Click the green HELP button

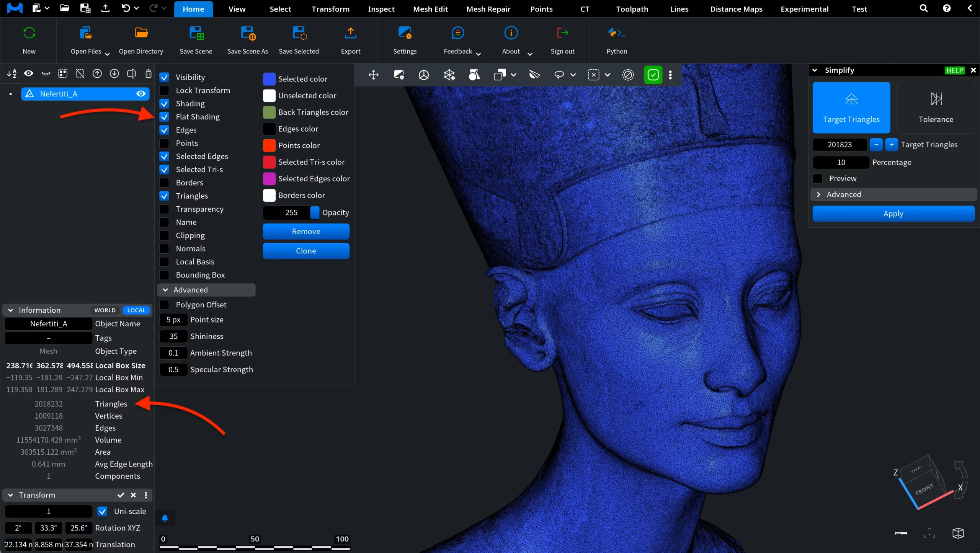pyautogui.click(x=955, y=70)
